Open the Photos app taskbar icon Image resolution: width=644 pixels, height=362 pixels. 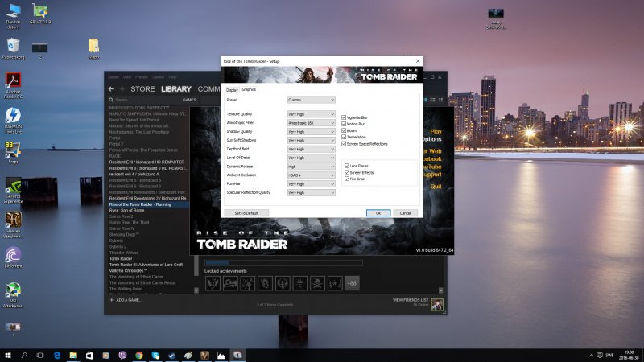(x=221, y=355)
